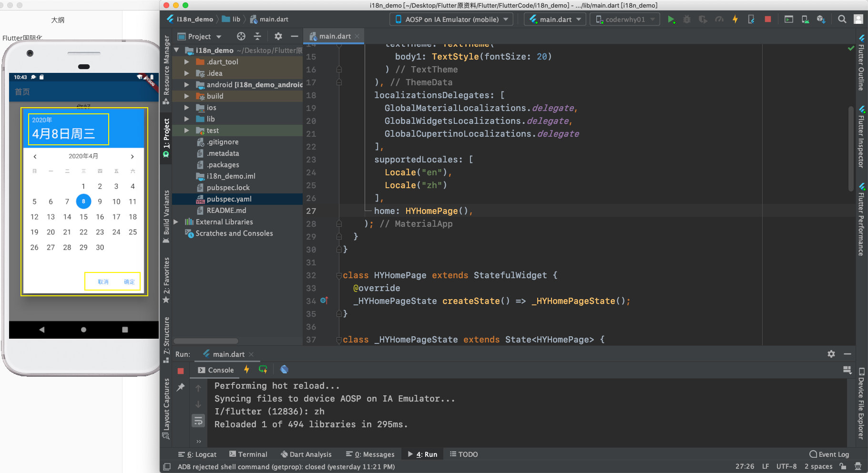Toggle soft-wrap in the Run console
Image resolution: width=868 pixels, height=473 pixels.
pyautogui.click(x=198, y=421)
